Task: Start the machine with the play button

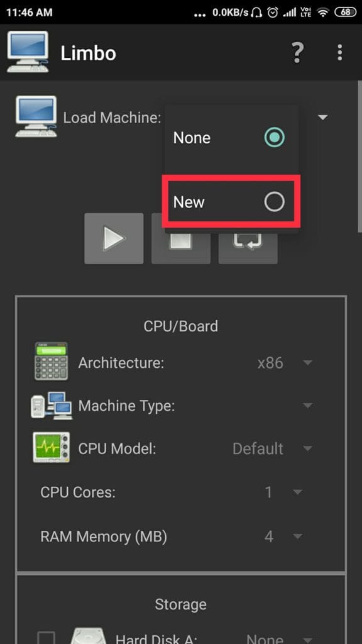Action: (x=114, y=238)
